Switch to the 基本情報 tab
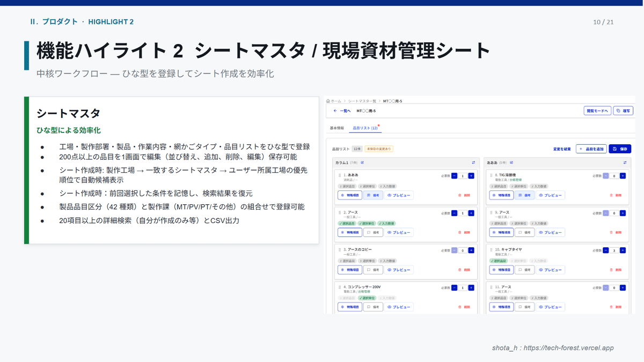 pos(336,127)
